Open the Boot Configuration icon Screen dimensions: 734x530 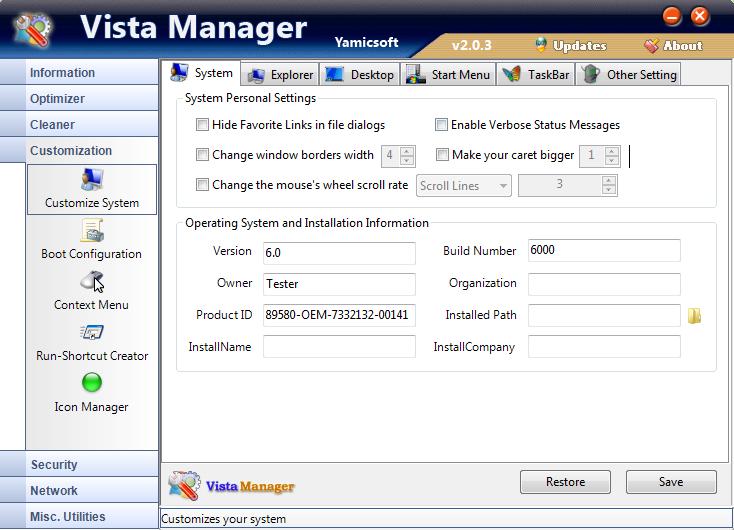(92, 231)
